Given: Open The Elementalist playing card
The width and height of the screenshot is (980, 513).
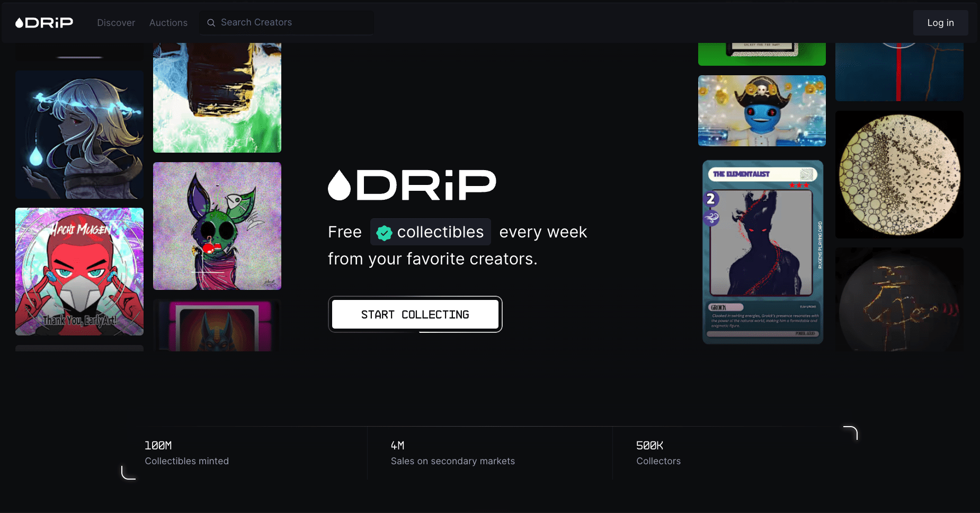Looking at the screenshot, I should (763, 252).
